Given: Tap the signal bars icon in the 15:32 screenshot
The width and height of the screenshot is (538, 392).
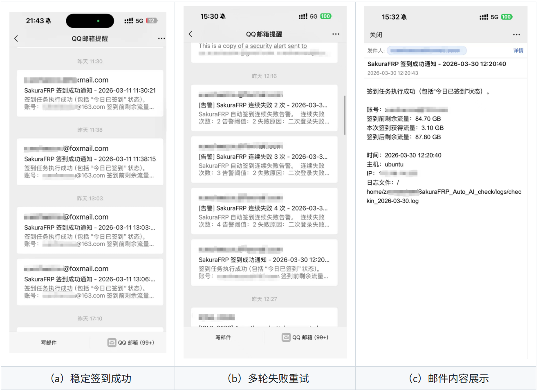Looking at the screenshot, I should pyautogui.click(x=484, y=17).
